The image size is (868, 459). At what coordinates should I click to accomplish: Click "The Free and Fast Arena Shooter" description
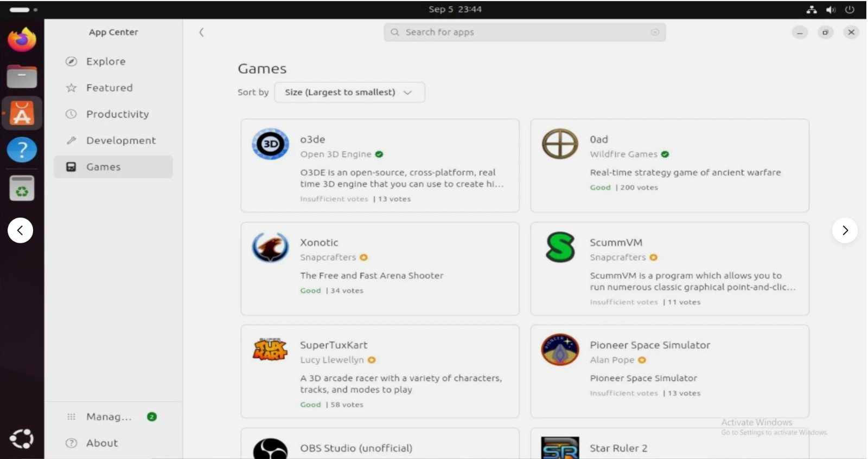(372, 275)
